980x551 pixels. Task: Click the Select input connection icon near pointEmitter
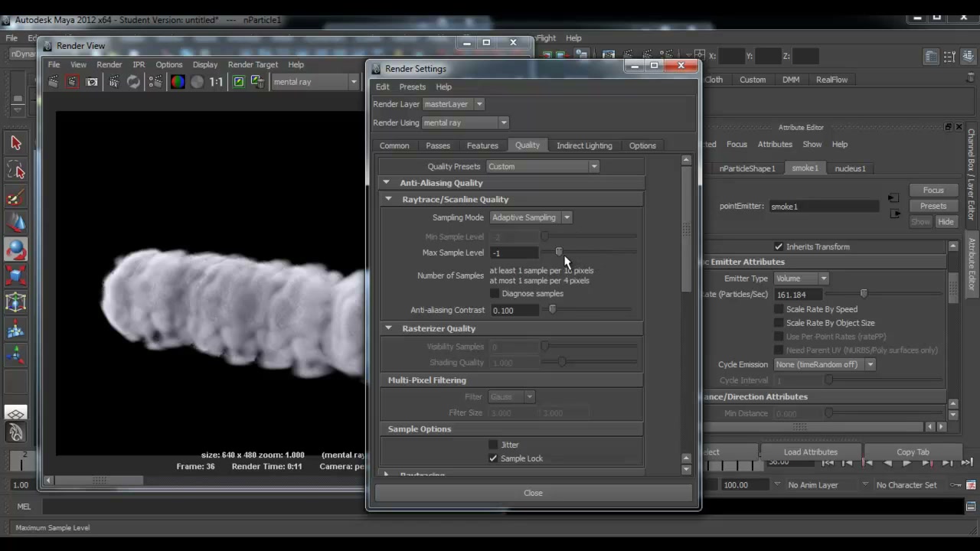pyautogui.click(x=893, y=199)
